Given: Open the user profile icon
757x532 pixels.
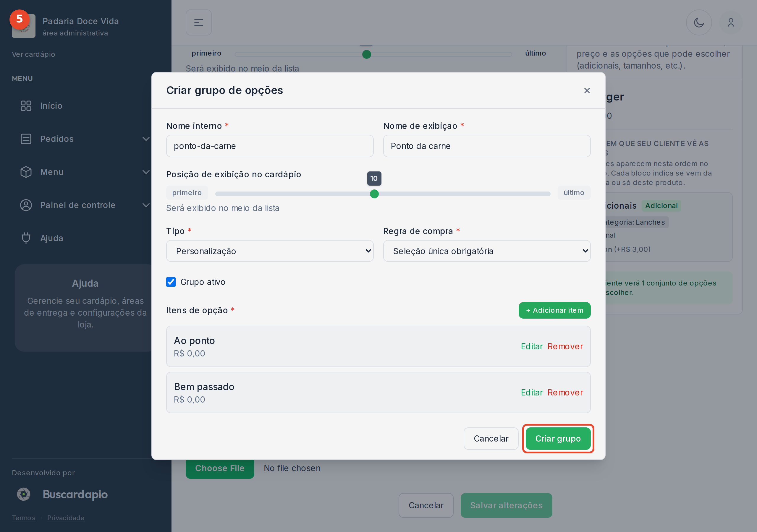Looking at the screenshot, I should pyautogui.click(x=731, y=22).
